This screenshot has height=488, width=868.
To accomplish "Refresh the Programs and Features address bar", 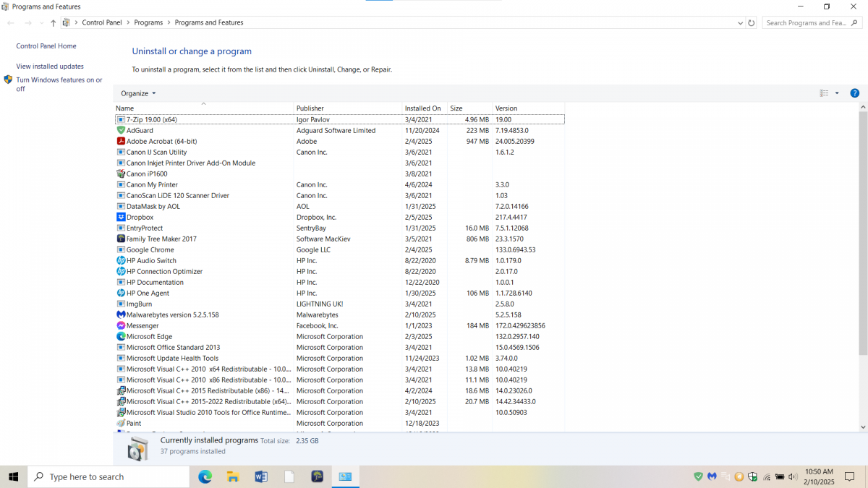I will (751, 22).
